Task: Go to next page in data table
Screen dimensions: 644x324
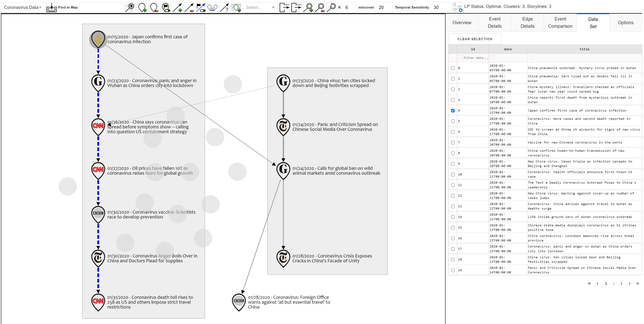Action: [630, 283]
